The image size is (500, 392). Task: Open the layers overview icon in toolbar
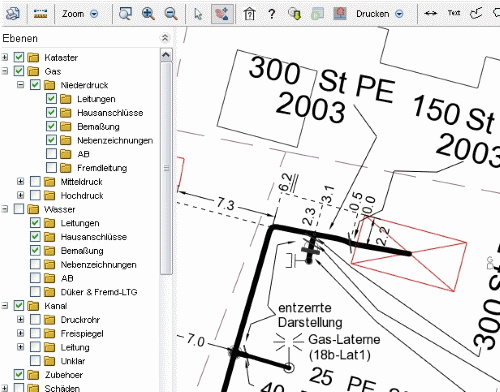click(x=13, y=13)
